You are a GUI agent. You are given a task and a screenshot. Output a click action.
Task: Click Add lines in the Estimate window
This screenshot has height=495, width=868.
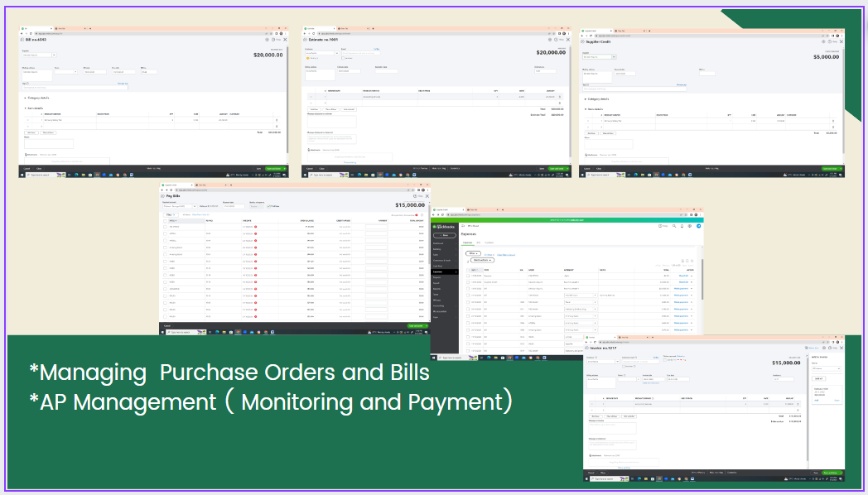(314, 109)
